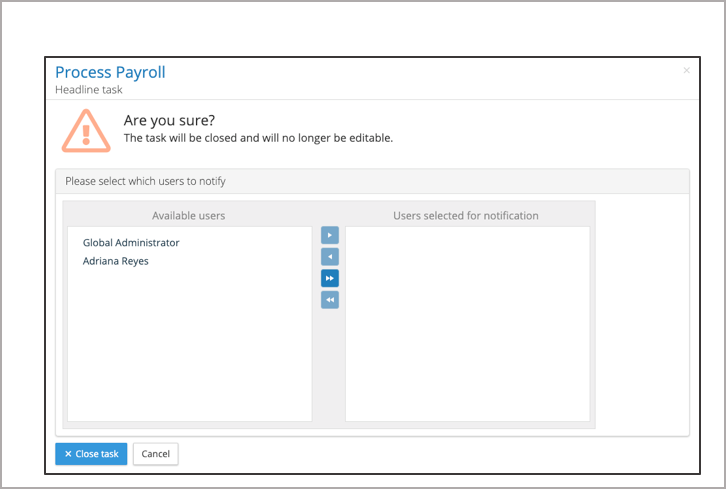The width and height of the screenshot is (726, 489).
Task: Move all users to notification list
Action: pos(330,278)
